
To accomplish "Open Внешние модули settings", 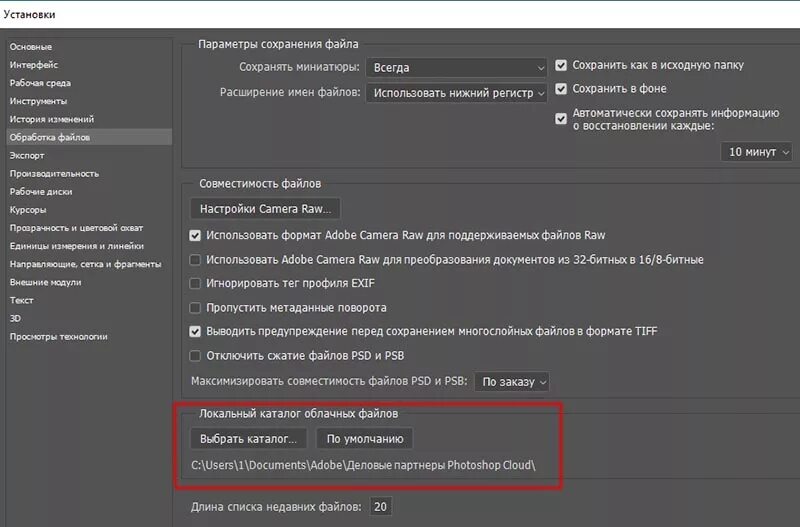I will 45,282.
